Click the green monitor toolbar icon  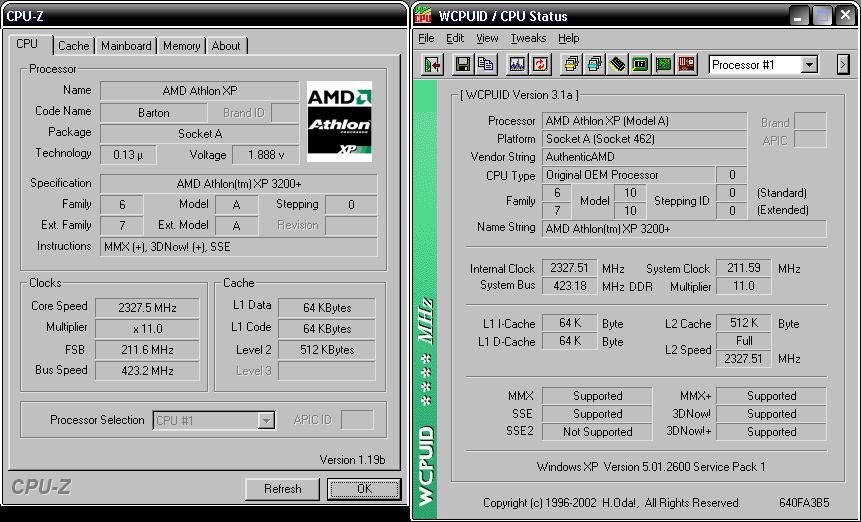tap(640, 65)
